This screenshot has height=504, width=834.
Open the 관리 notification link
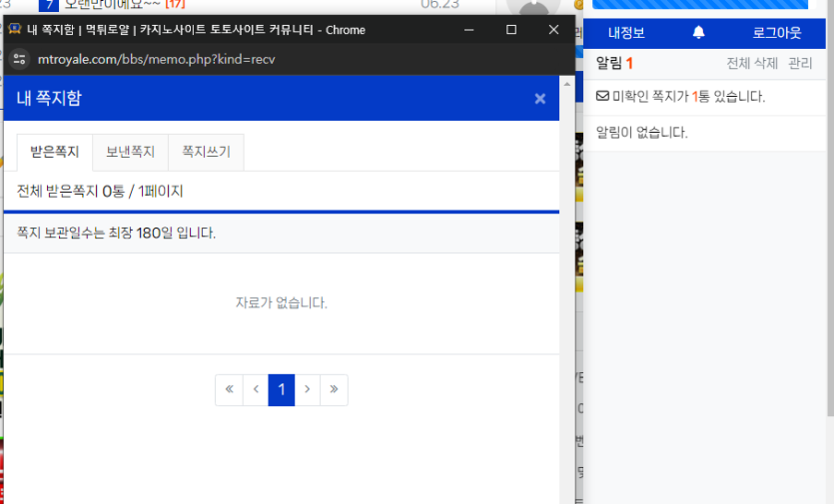(800, 64)
